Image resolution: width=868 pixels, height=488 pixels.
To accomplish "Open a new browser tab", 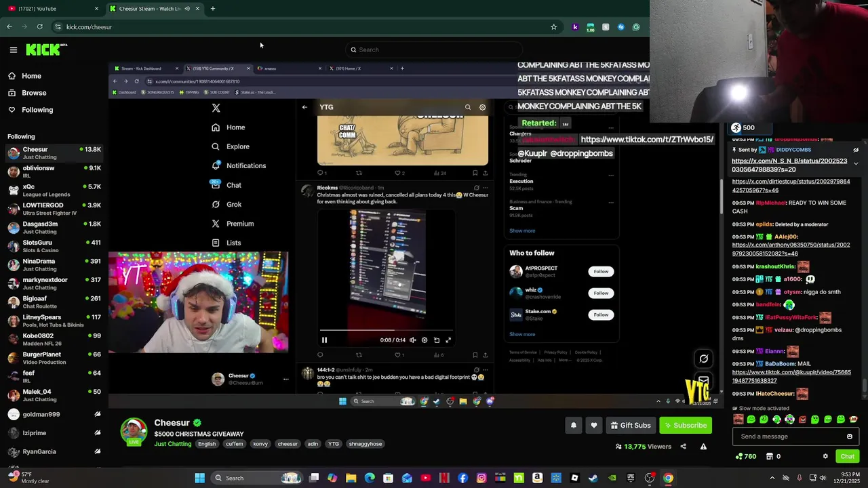I will click(x=213, y=9).
